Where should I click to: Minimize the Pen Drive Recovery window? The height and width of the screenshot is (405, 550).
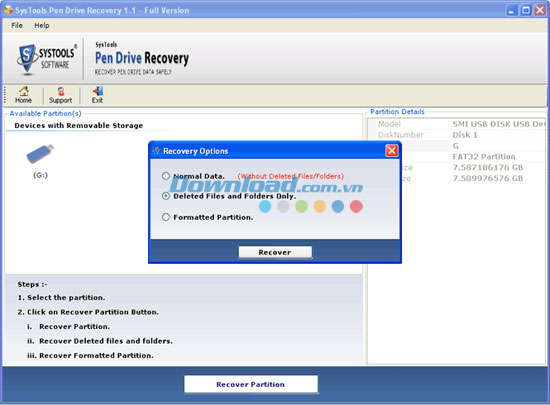click(512, 10)
